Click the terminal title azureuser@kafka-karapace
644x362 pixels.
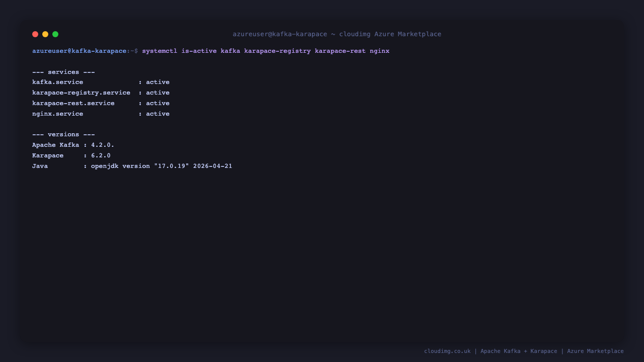coord(337,34)
